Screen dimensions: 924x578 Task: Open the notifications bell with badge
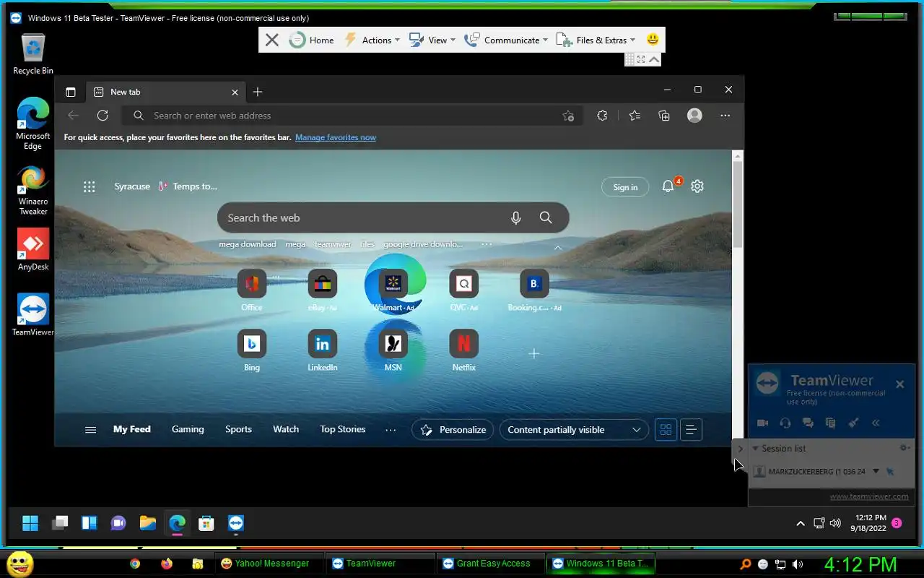[669, 186]
